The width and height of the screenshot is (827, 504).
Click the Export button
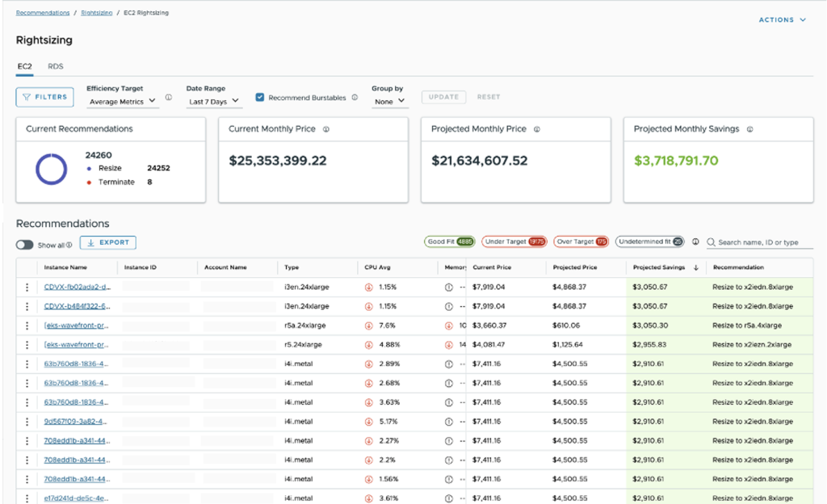pos(108,242)
